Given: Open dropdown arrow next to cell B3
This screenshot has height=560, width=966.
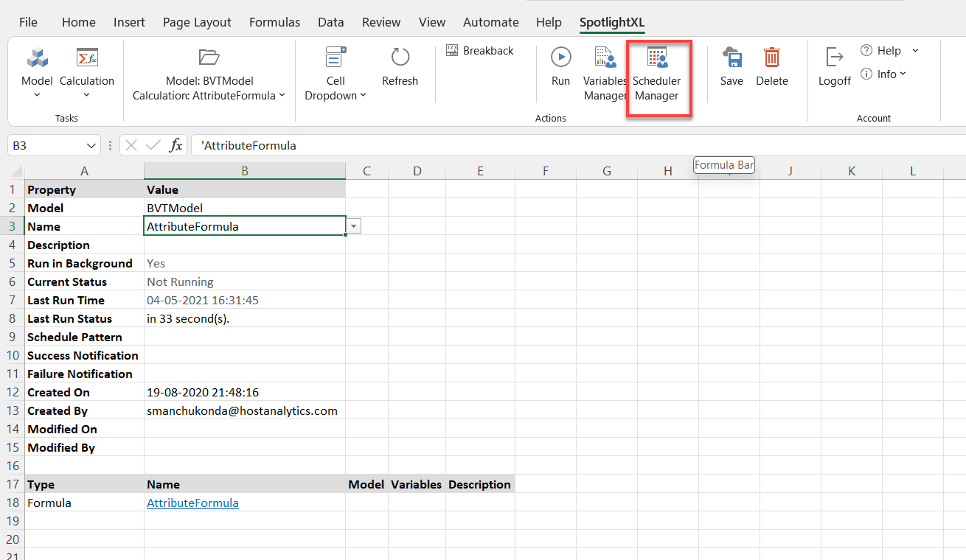Looking at the screenshot, I should [x=354, y=227].
